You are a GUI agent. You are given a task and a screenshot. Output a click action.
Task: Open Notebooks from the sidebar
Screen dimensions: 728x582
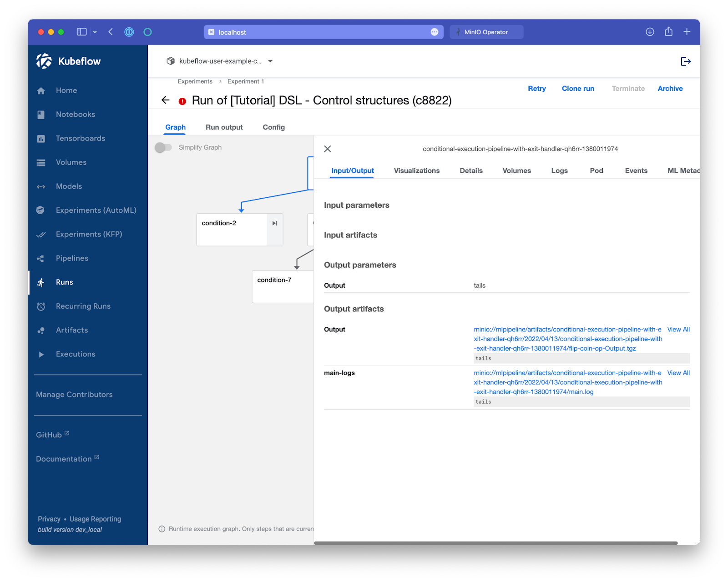pyautogui.click(x=75, y=115)
